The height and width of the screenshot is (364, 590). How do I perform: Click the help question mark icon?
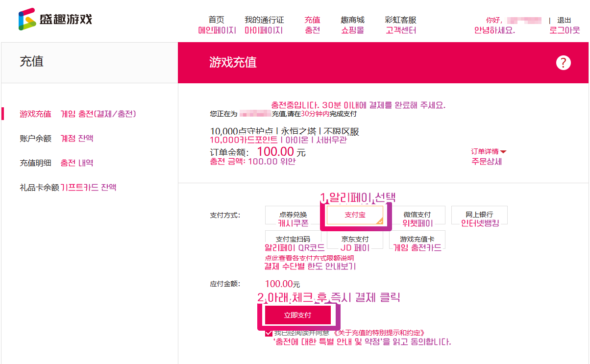coord(564,63)
